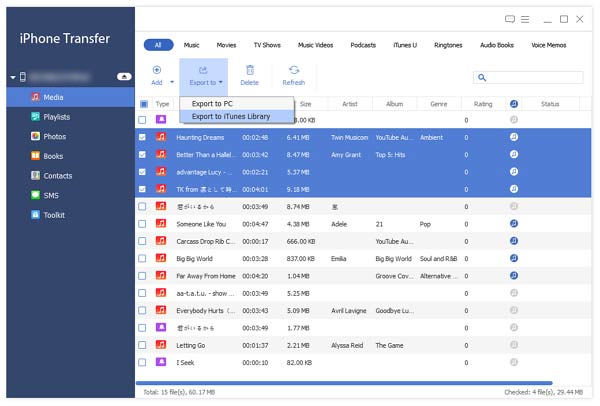The width and height of the screenshot is (600, 406).
Task: Eject the device with the eject icon
Action: click(x=124, y=77)
